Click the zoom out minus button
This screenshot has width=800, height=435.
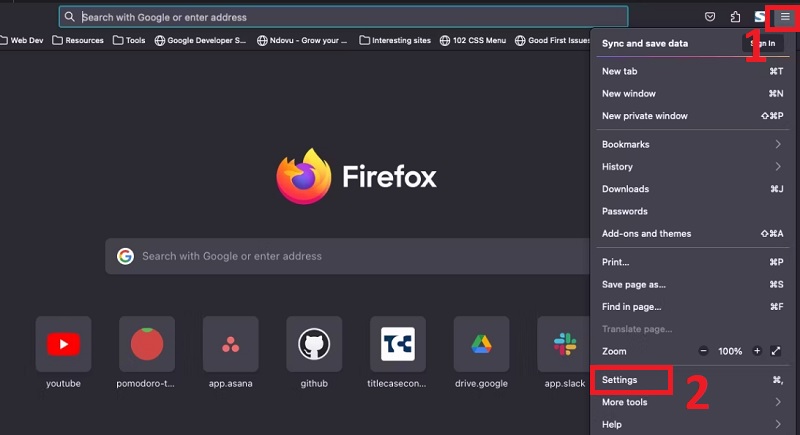click(x=703, y=351)
